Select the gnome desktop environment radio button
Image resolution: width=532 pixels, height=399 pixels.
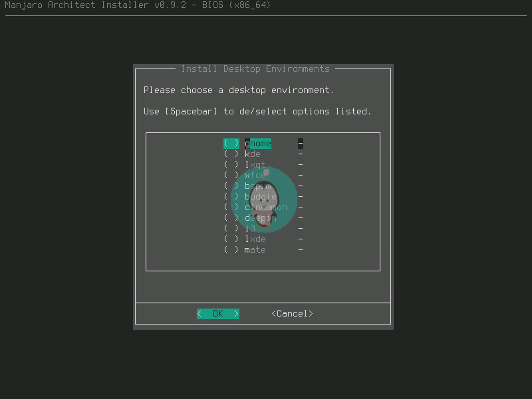[x=232, y=143]
